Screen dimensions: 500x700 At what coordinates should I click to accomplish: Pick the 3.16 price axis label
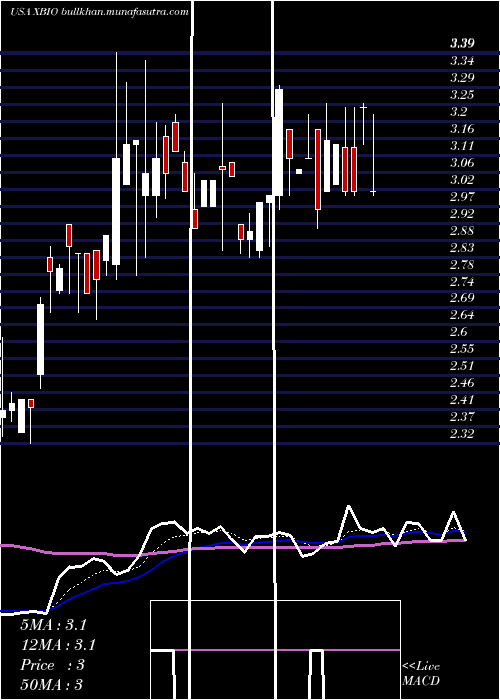[x=462, y=129]
